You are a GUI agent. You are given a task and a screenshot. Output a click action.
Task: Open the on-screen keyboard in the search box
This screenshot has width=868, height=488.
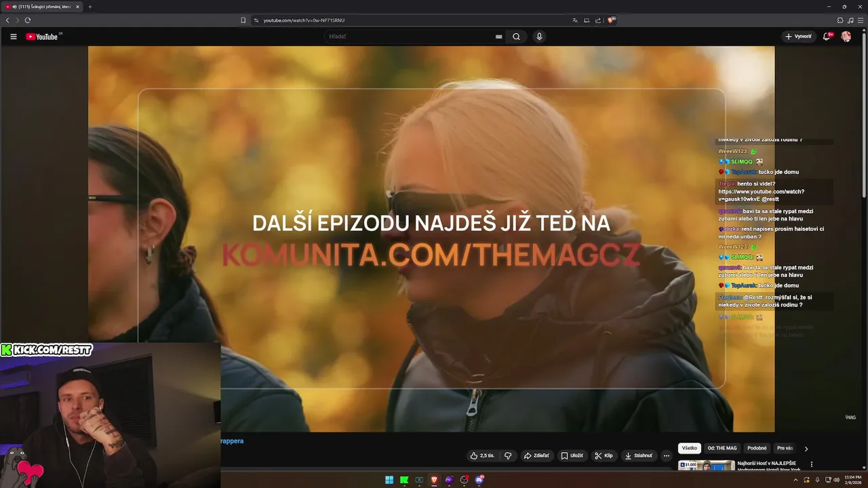point(499,37)
